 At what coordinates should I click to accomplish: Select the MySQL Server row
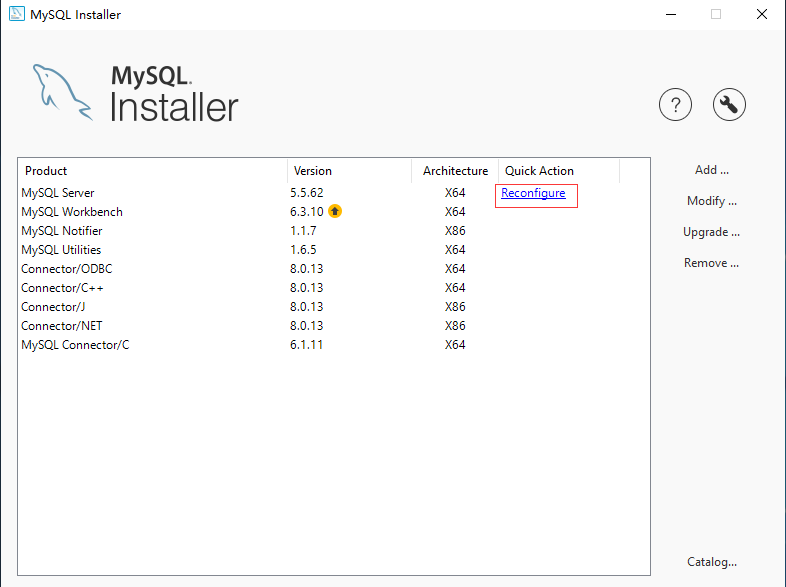(x=334, y=193)
